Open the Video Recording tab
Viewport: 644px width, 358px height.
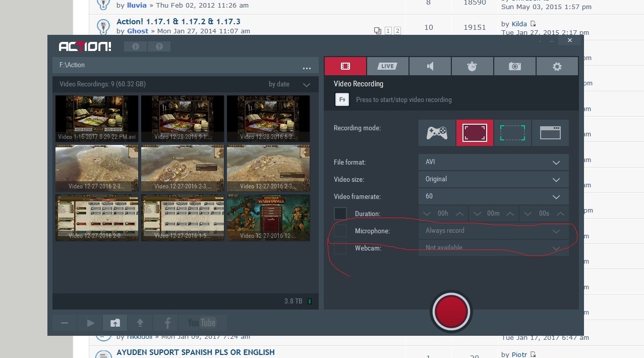(x=345, y=66)
